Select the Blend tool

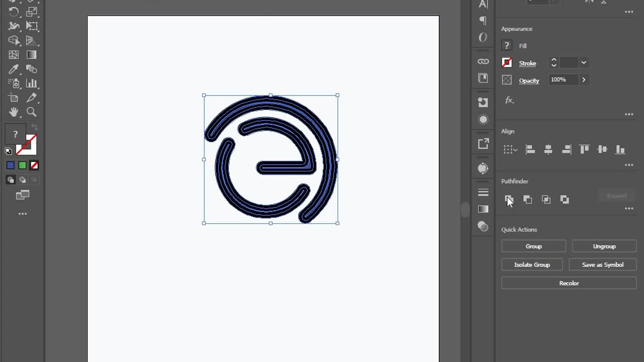[x=32, y=69]
